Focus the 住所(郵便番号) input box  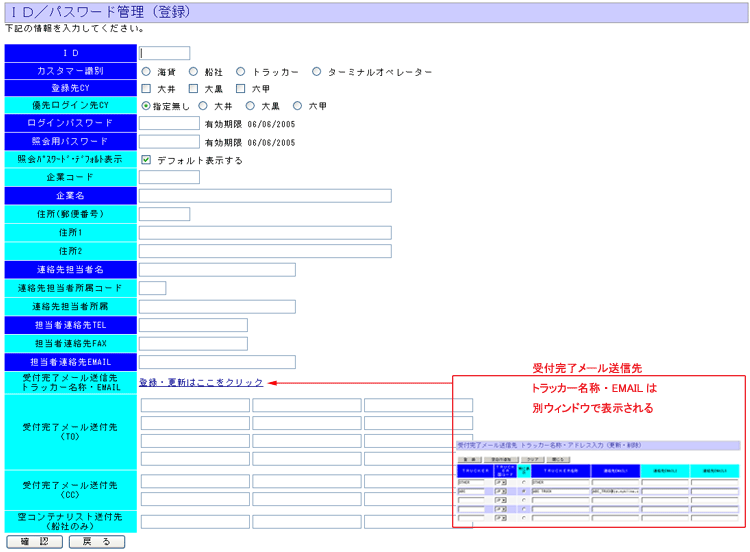pyautogui.click(x=165, y=214)
